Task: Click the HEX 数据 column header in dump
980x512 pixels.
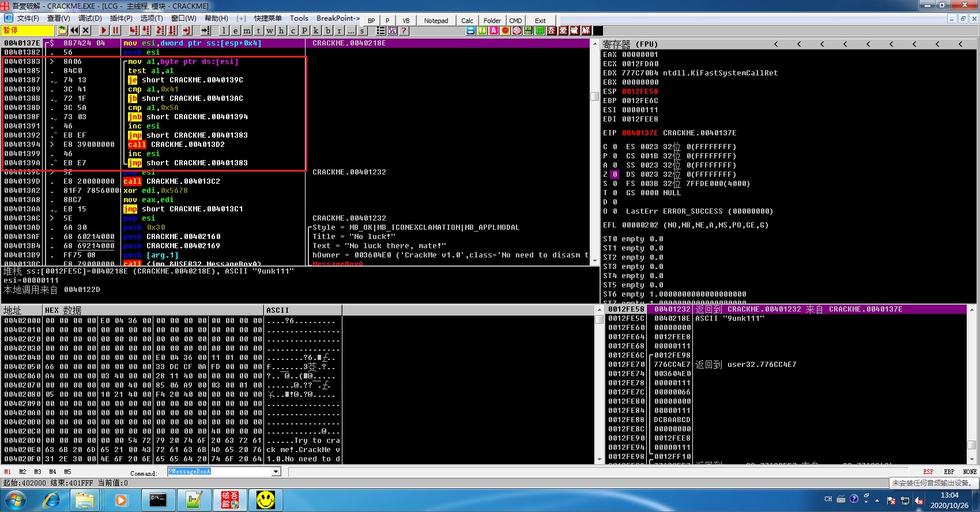Action: tap(153, 310)
